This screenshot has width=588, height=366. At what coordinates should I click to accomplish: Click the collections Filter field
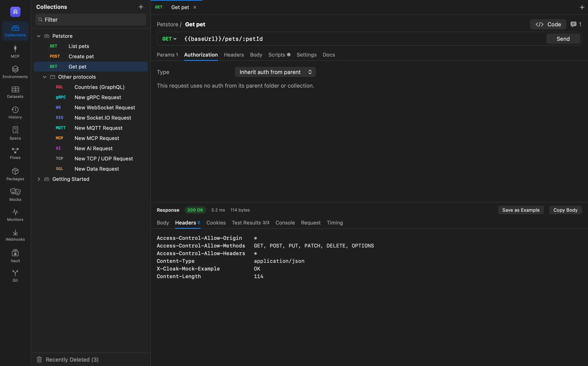tap(91, 20)
